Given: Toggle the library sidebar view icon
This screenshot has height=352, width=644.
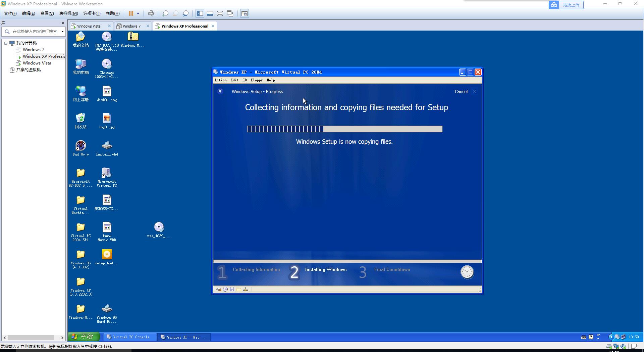Looking at the screenshot, I should [x=200, y=13].
